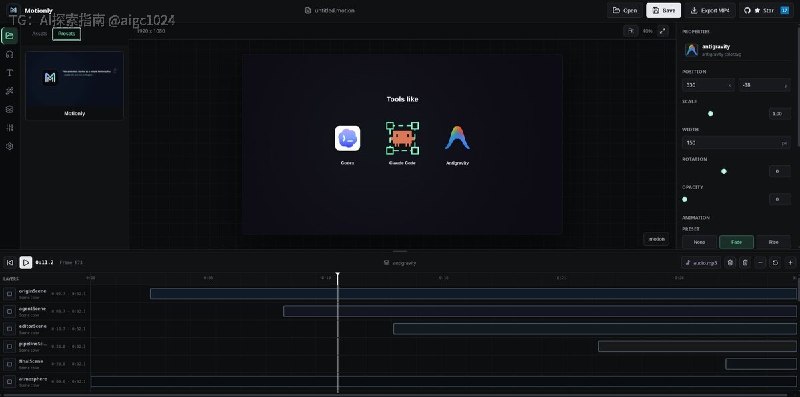Select the Text tool in sidebar
Screen dimensions: 800x397
[10, 72]
